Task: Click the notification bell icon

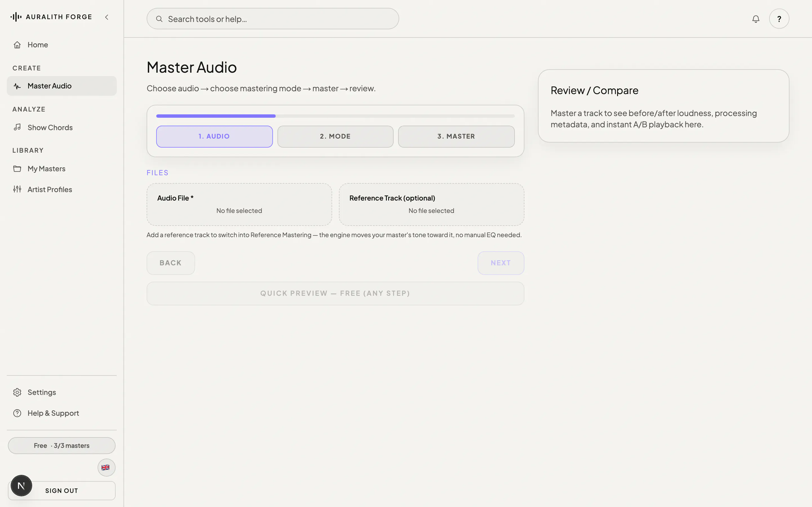Action: pyautogui.click(x=756, y=19)
